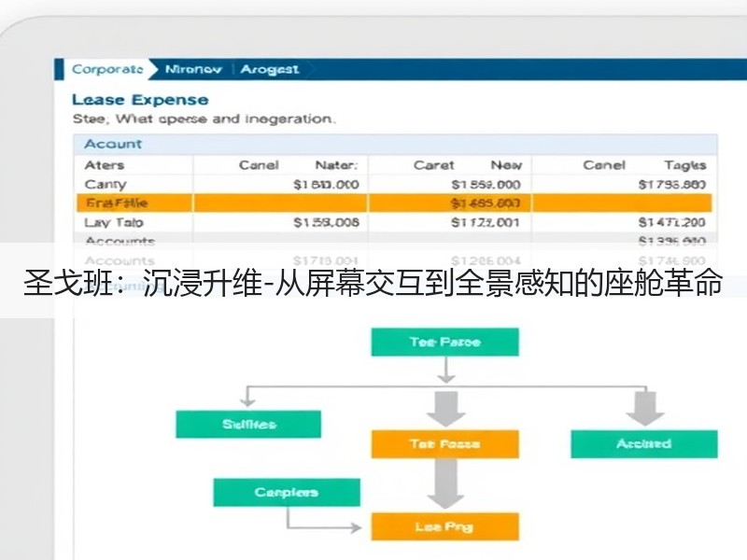This screenshot has height=560, width=747.
Task: Click the Tagks column header
Action: coord(685,165)
